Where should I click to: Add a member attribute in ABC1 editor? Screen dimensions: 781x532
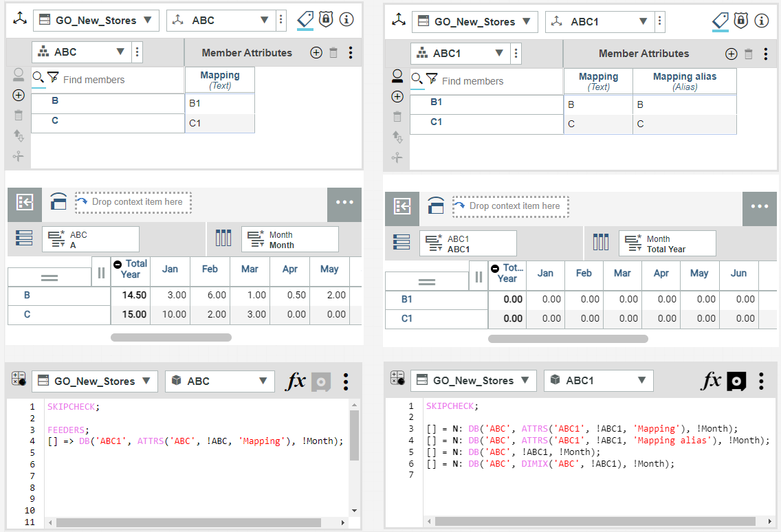coord(731,54)
